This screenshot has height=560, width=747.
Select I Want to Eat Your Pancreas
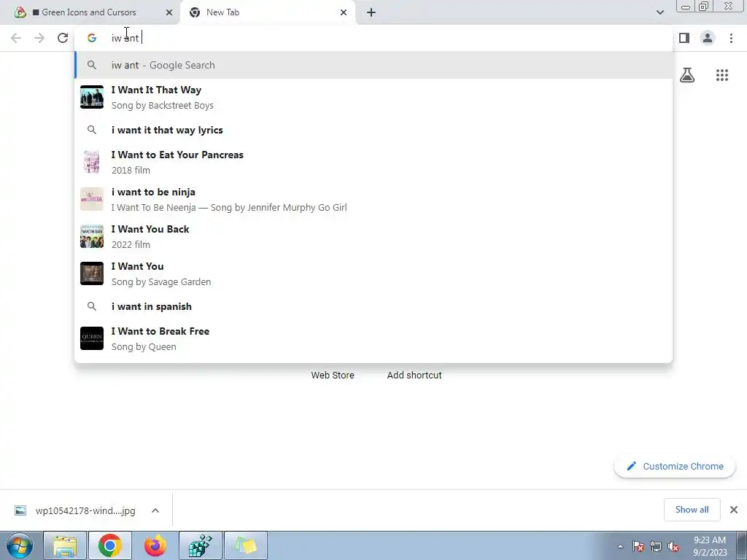coord(373,162)
